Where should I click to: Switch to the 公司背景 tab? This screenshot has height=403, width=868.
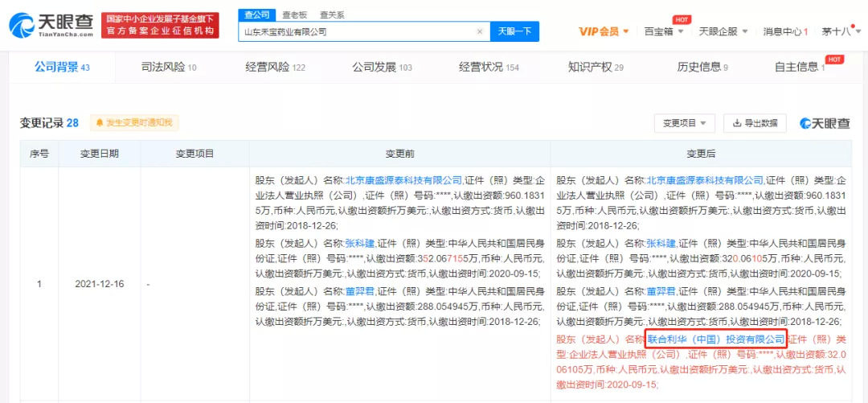tap(62, 68)
